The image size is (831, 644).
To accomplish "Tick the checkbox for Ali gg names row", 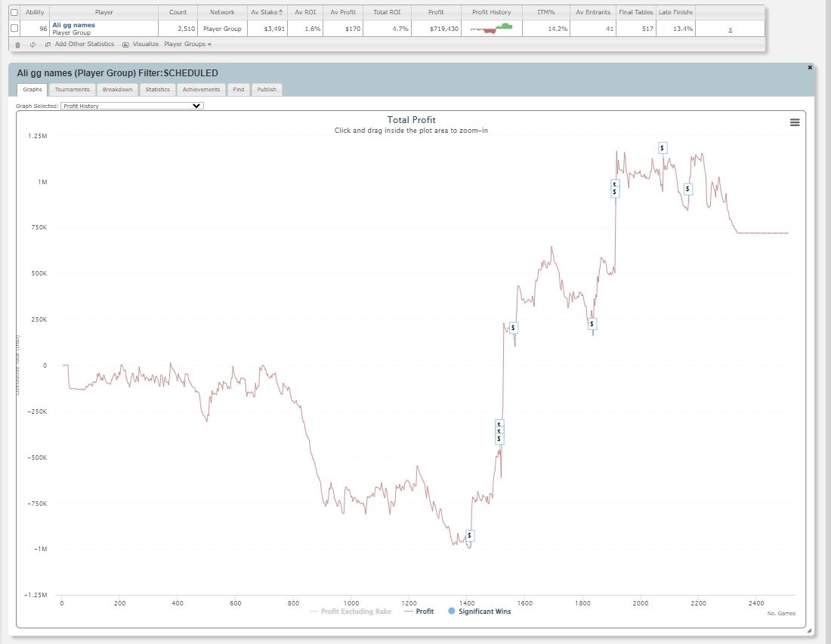I will point(14,28).
